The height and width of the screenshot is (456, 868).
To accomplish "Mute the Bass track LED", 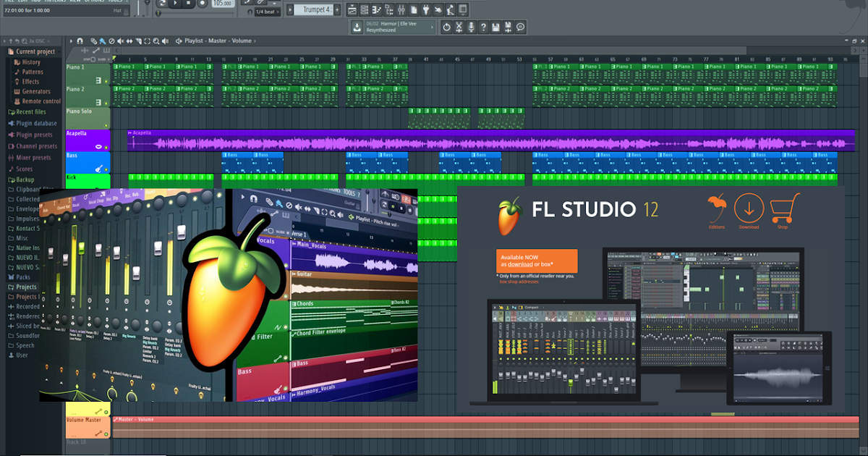I will (106, 169).
